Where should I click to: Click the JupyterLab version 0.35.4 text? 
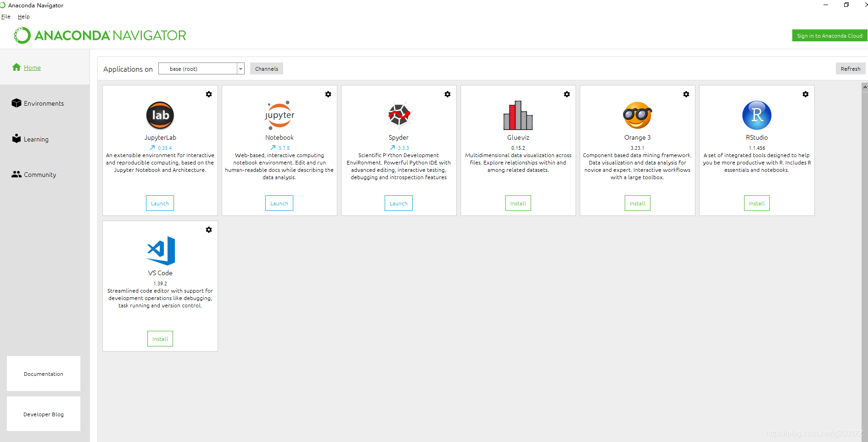click(165, 148)
